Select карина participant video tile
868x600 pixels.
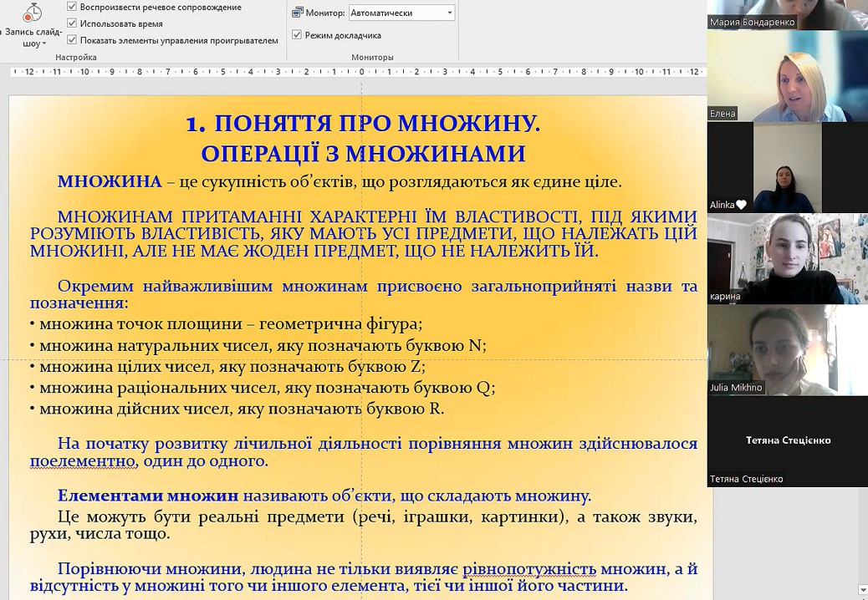coord(787,259)
